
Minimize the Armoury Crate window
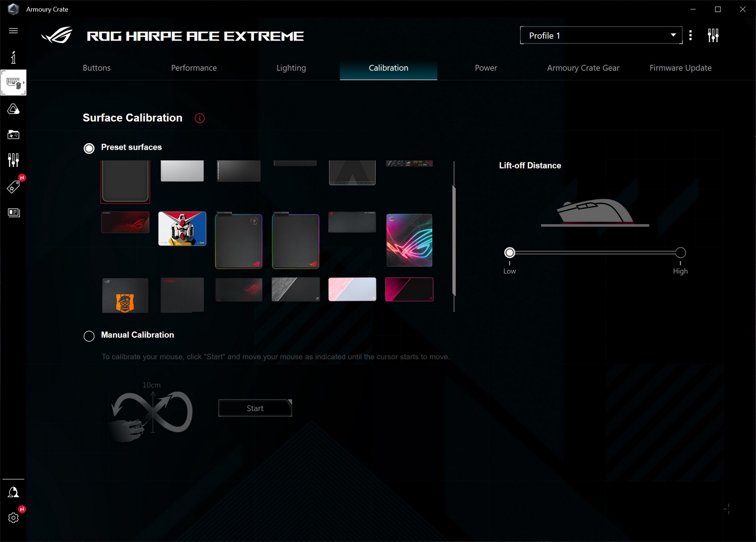[693, 9]
